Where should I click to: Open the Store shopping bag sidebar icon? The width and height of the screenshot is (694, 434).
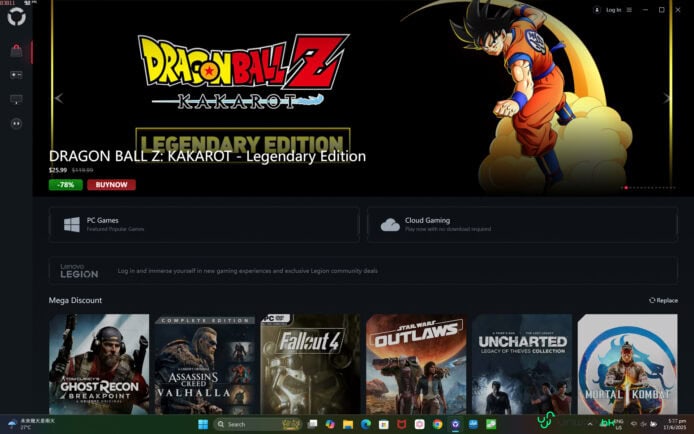[x=16, y=51]
